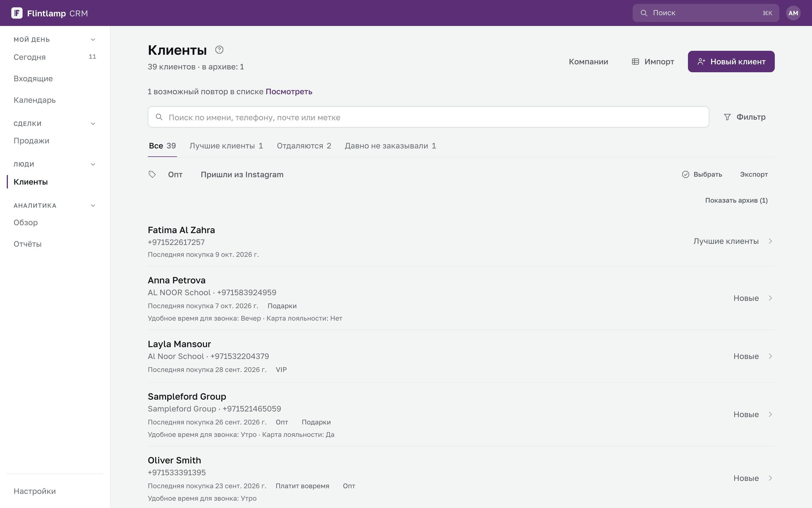Click the VIP tag on Layla Mansour
Viewport: 812px width, 508px height.
click(281, 370)
